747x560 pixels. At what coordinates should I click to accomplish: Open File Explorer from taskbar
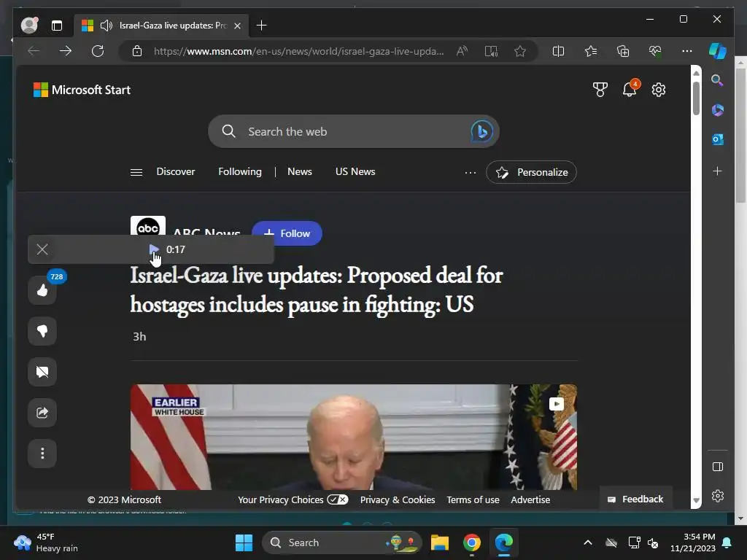pos(440,542)
